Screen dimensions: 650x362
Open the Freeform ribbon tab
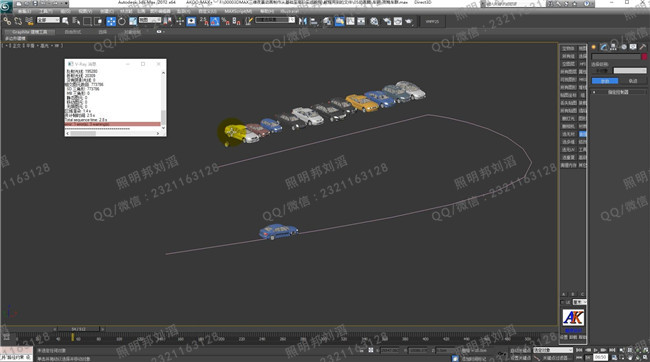[73, 32]
